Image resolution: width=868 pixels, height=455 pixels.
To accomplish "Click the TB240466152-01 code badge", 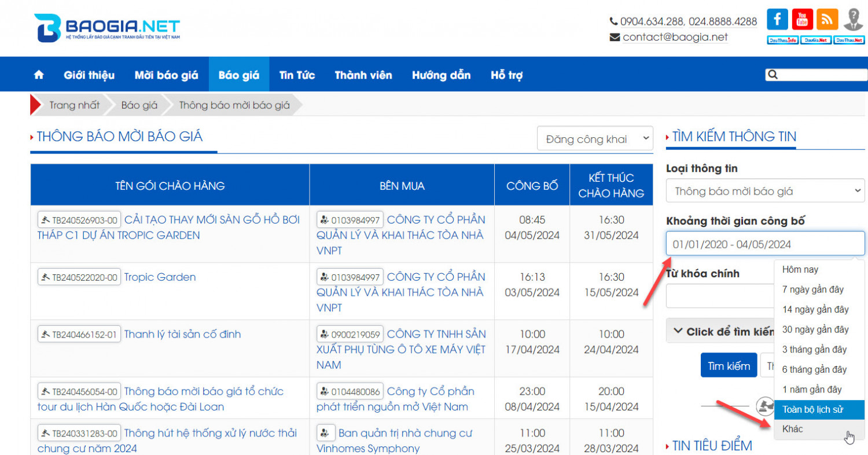I will click(79, 335).
